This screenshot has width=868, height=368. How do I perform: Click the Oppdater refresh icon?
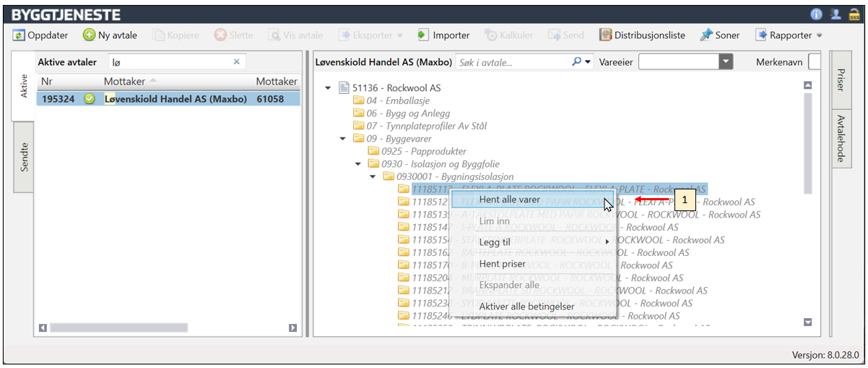pyautogui.click(x=19, y=35)
